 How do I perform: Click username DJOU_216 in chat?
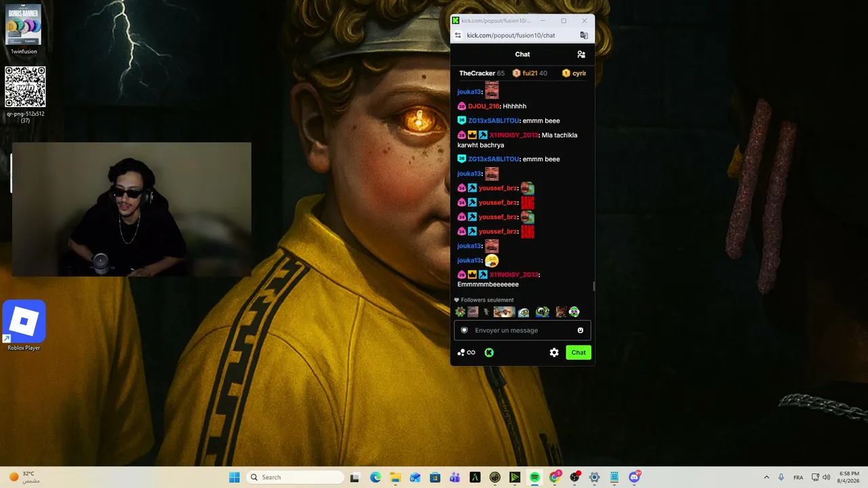(x=484, y=106)
